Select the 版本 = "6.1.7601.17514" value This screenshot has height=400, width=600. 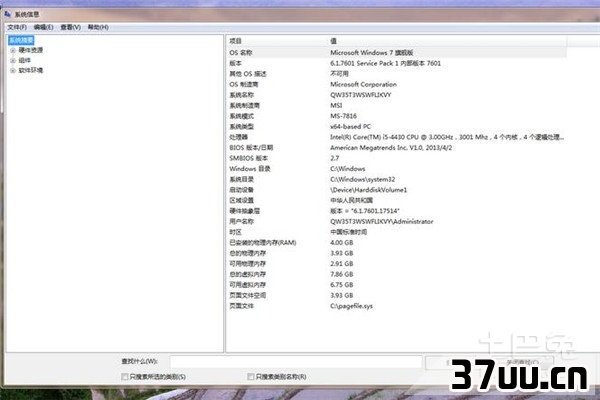[365, 211]
